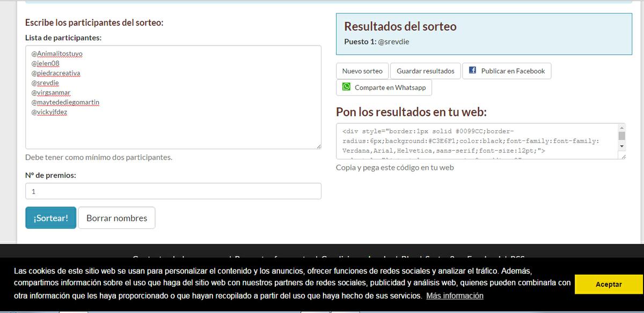Click inside the Nº de premios field
The width and height of the screenshot is (644, 313).
point(173,191)
